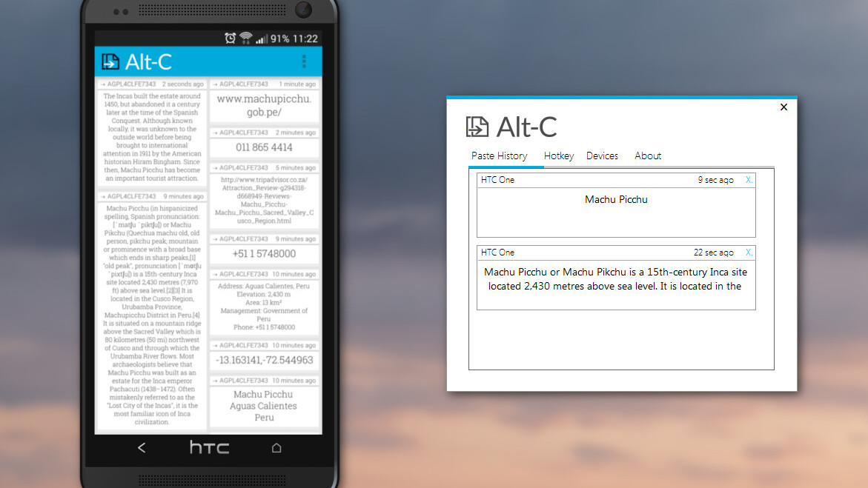The height and width of the screenshot is (488, 868).
Task: Tap the battery indicator in status bar
Action: [279, 39]
